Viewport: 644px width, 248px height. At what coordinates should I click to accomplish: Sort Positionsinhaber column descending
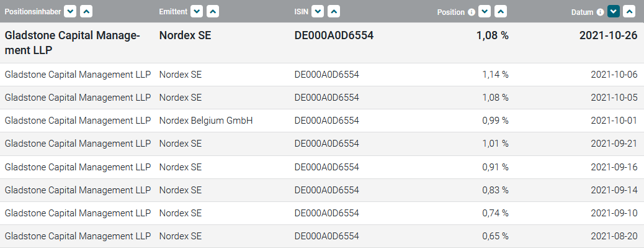pyautogui.click(x=71, y=12)
